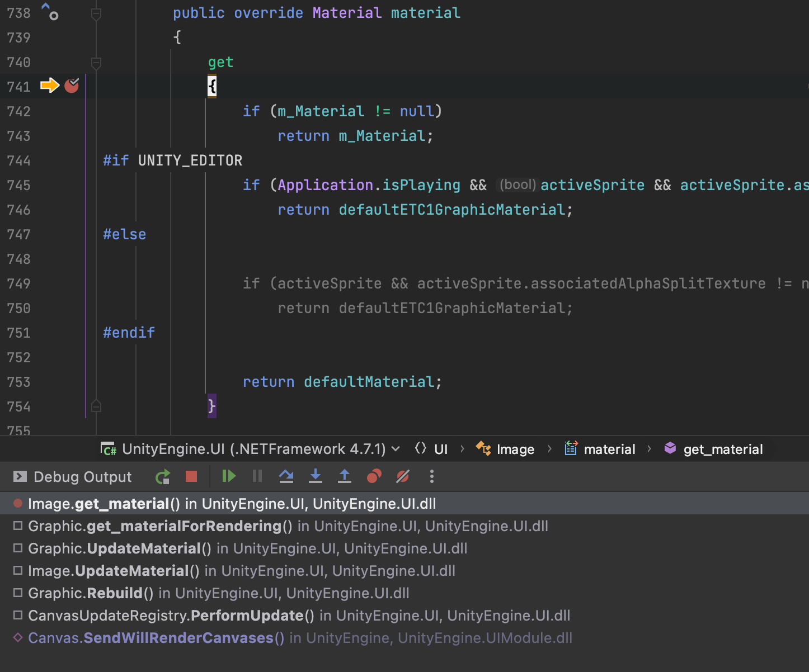Click the material property icon in breadcrumbs
809x672 pixels.
(x=571, y=448)
